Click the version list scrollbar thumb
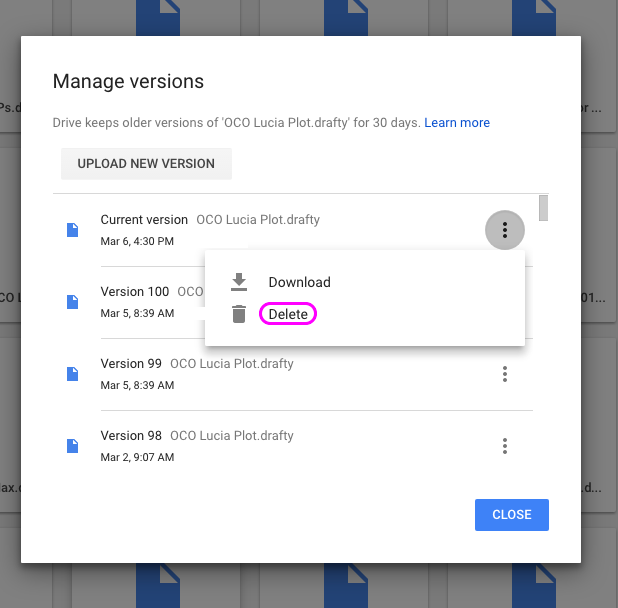618x608 pixels. tap(544, 208)
